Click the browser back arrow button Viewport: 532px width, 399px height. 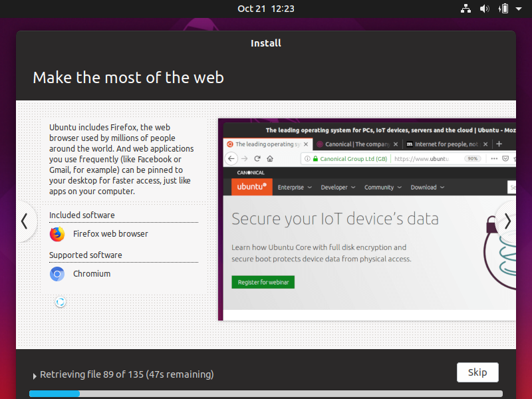coord(231,158)
